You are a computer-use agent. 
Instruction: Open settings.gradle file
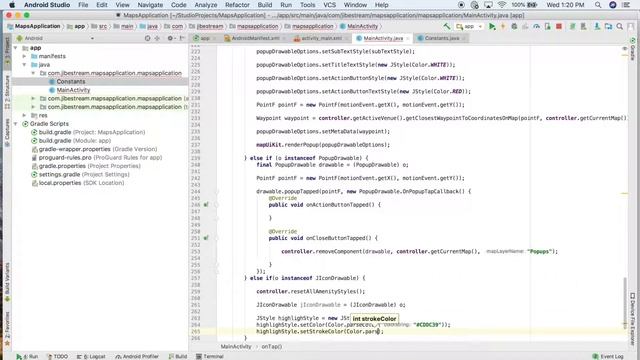(80, 174)
